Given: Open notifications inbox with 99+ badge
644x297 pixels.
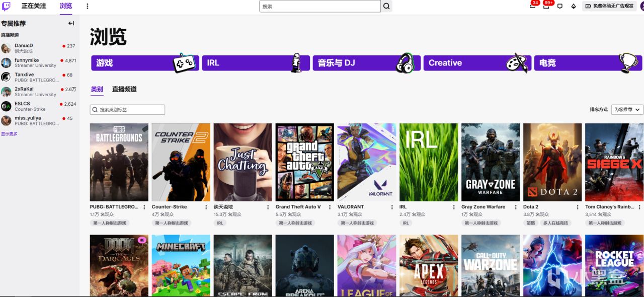Looking at the screenshot, I should 546,6.
